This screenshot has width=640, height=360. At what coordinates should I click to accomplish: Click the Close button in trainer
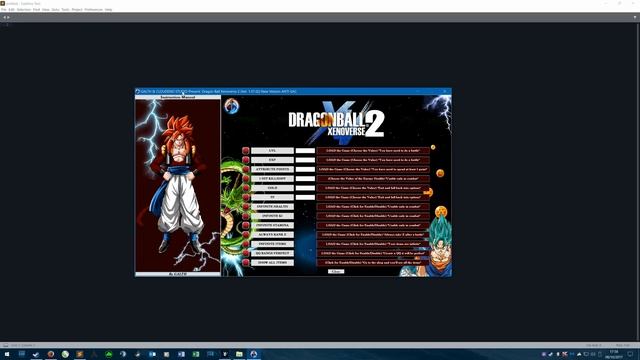tap(336, 271)
